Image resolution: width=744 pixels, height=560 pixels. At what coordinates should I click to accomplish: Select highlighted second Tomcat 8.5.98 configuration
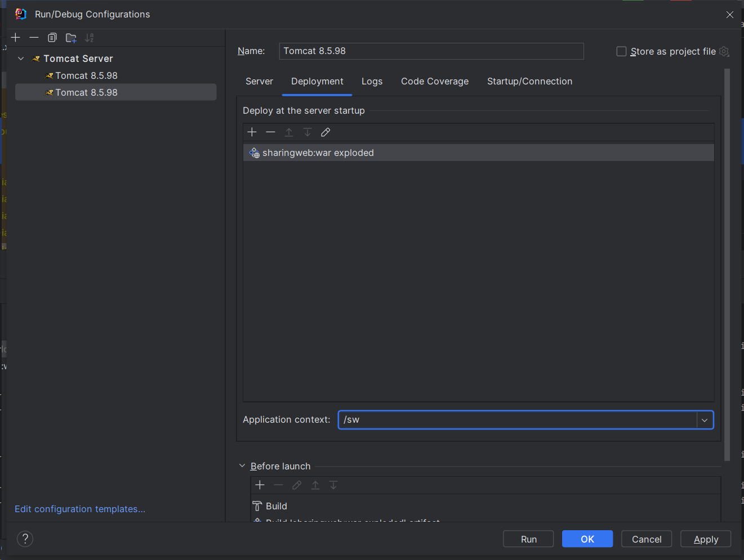tap(116, 92)
